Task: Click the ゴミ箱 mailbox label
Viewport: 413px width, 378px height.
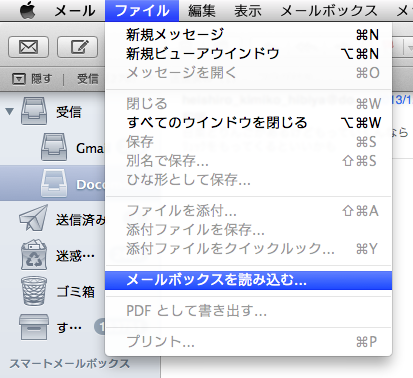Action: tap(76, 292)
